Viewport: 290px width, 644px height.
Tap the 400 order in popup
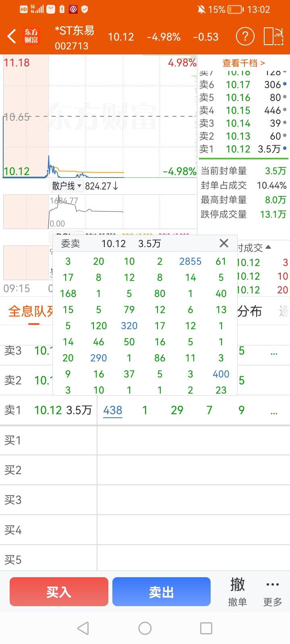(x=221, y=374)
